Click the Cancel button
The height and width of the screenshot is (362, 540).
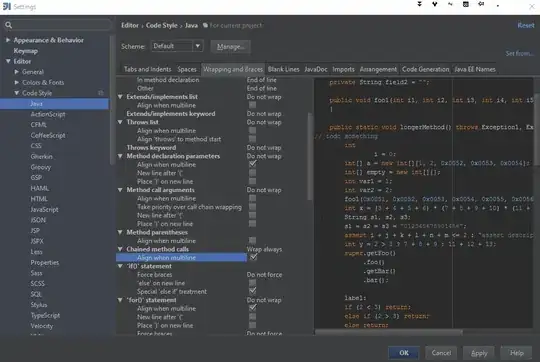tap(441, 353)
